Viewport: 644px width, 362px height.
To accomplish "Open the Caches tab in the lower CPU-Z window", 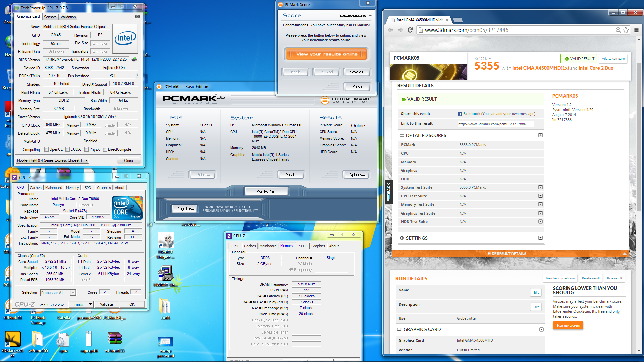I will [x=250, y=246].
